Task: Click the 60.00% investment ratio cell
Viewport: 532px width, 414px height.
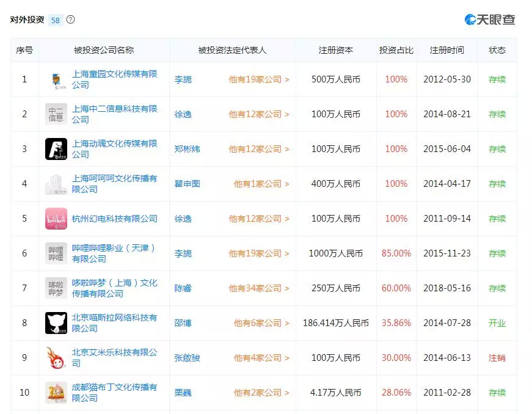Action: (396, 288)
